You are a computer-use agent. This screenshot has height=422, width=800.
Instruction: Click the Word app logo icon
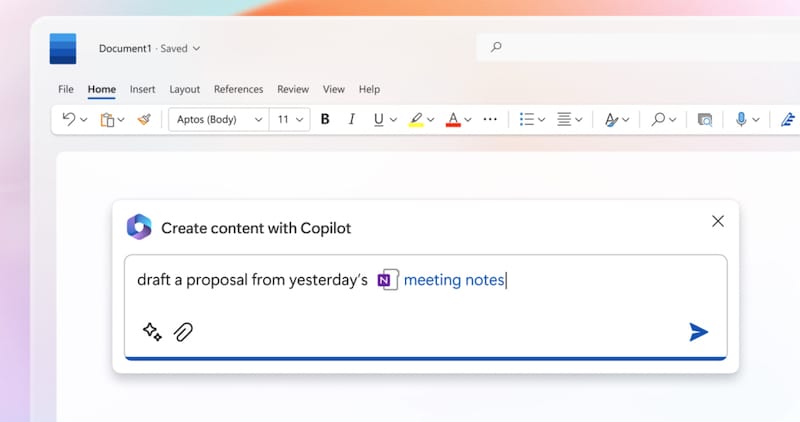click(63, 48)
